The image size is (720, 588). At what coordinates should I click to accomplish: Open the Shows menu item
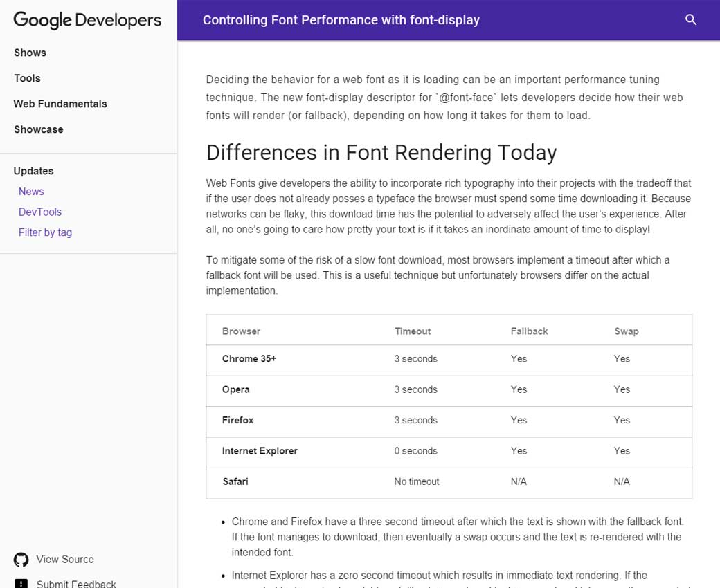30,53
